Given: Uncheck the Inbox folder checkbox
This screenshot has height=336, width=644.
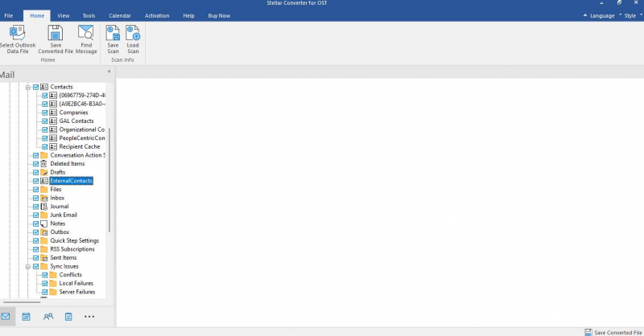Looking at the screenshot, I should (35, 198).
